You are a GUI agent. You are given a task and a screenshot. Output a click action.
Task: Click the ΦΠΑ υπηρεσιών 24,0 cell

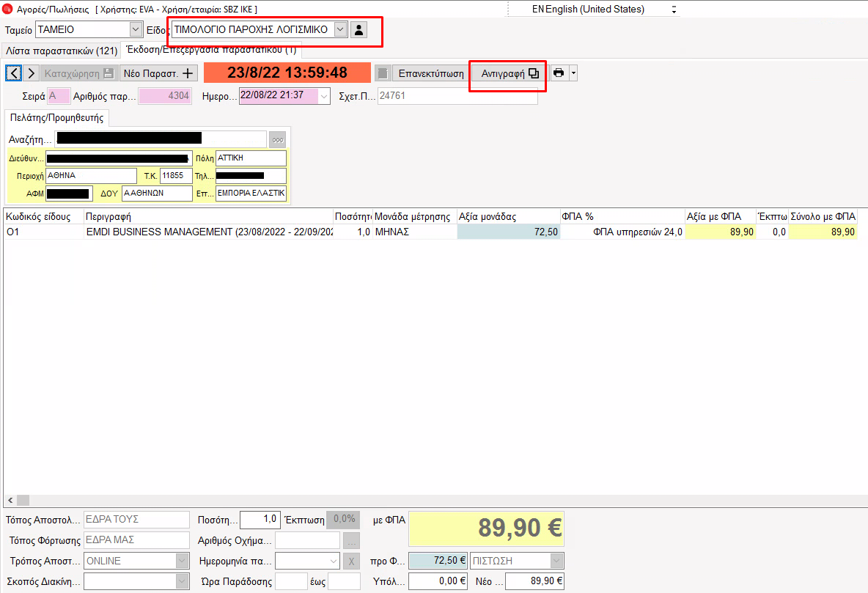click(x=622, y=232)
